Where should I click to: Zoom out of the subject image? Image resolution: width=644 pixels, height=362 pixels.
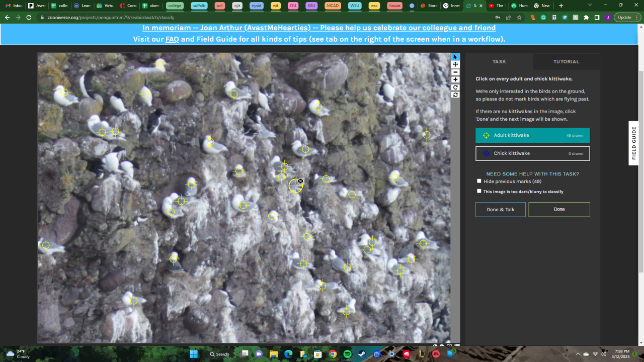(455, 72)
